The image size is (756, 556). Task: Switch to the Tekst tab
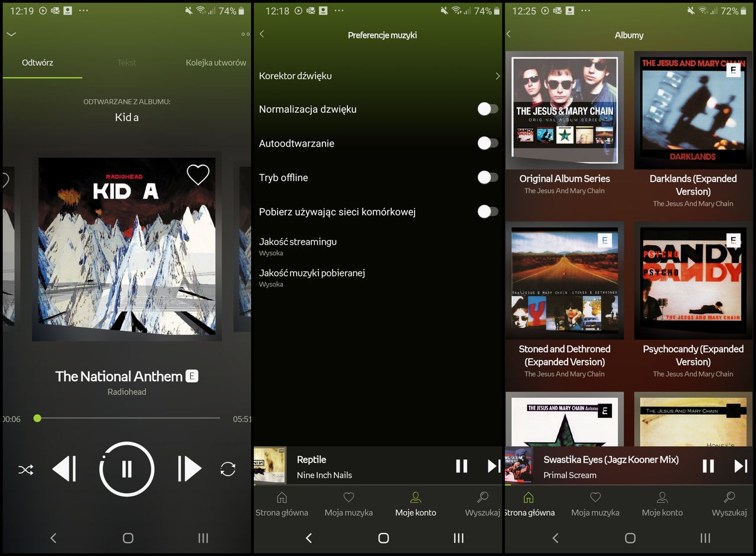[126, 62]
